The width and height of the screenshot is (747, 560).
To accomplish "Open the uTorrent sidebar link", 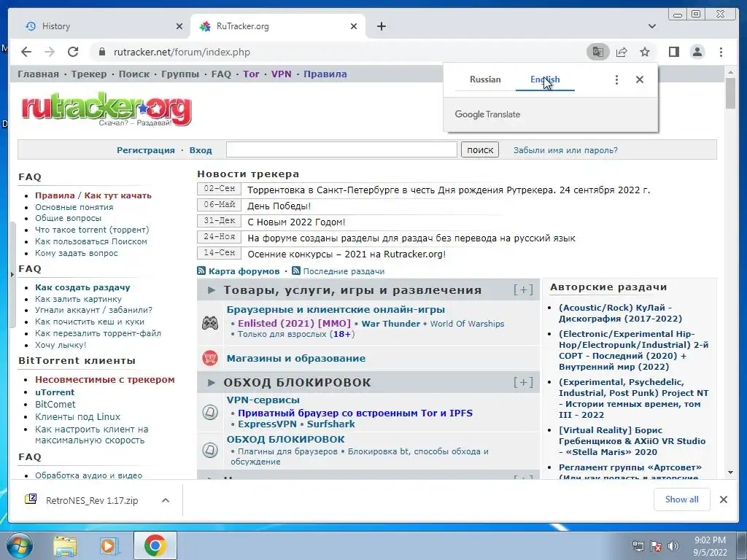I will point(55,392).
